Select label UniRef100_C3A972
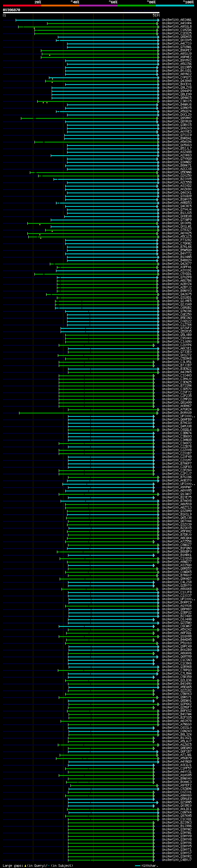The height and width of the screenshot is (868, 197). click(x=177, y=443)
